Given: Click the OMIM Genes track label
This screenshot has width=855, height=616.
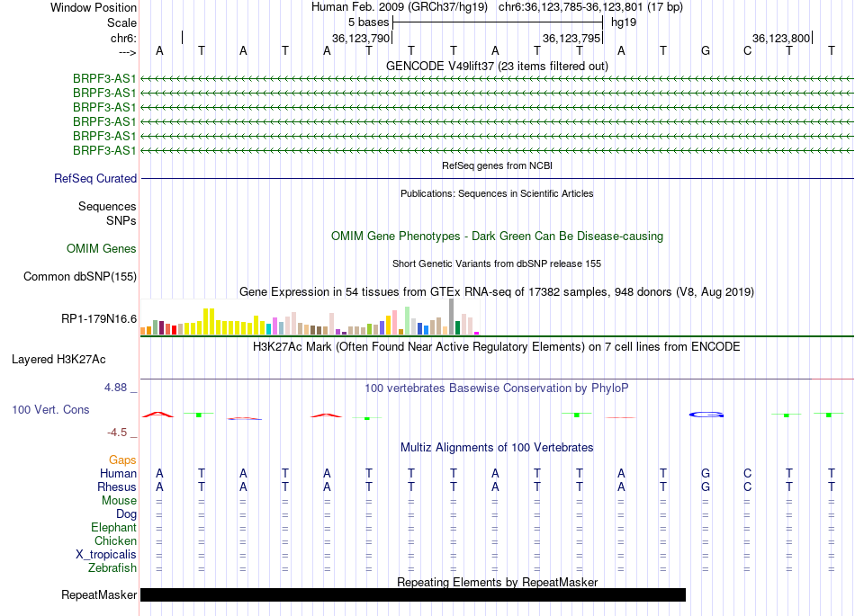Looking at the screenshot, I should (x=102, y=248).
